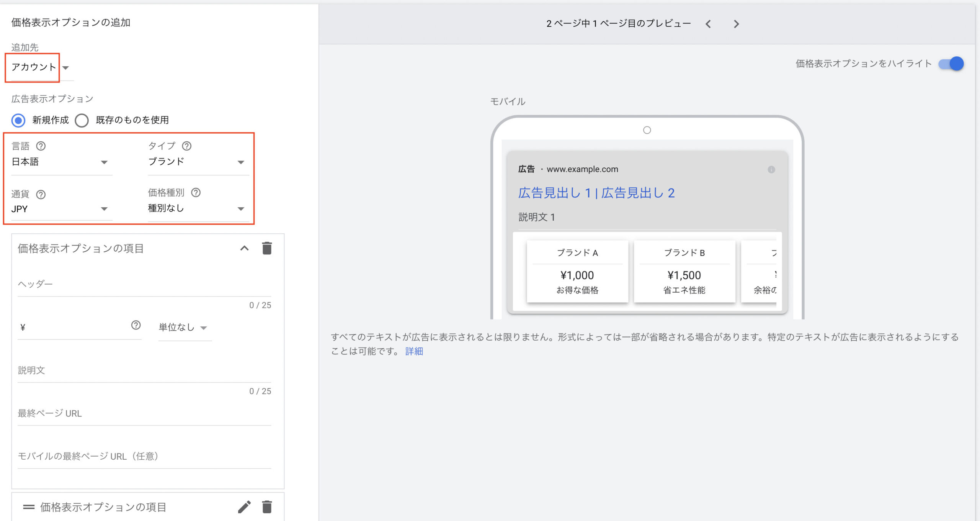The image size is (980, 521).
Task: Click help icon next to 通貨 label
Action: point(41,195)
